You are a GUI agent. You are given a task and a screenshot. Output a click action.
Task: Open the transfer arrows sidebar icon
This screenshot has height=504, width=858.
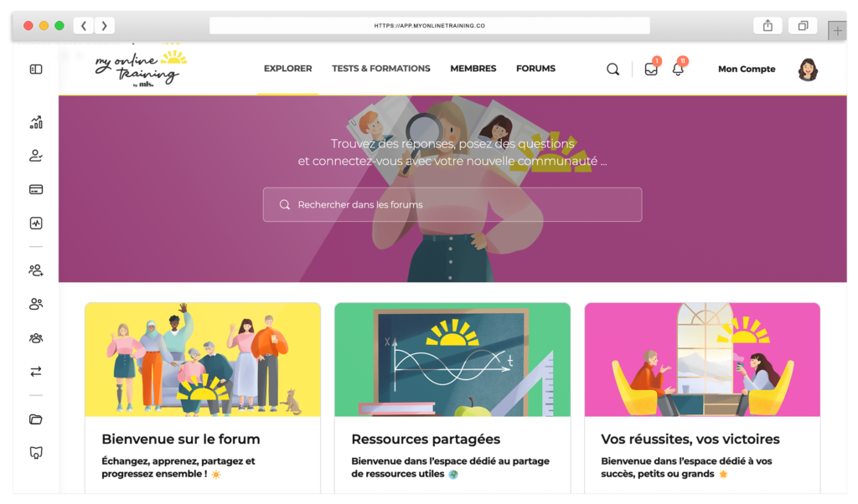[36, 372]
